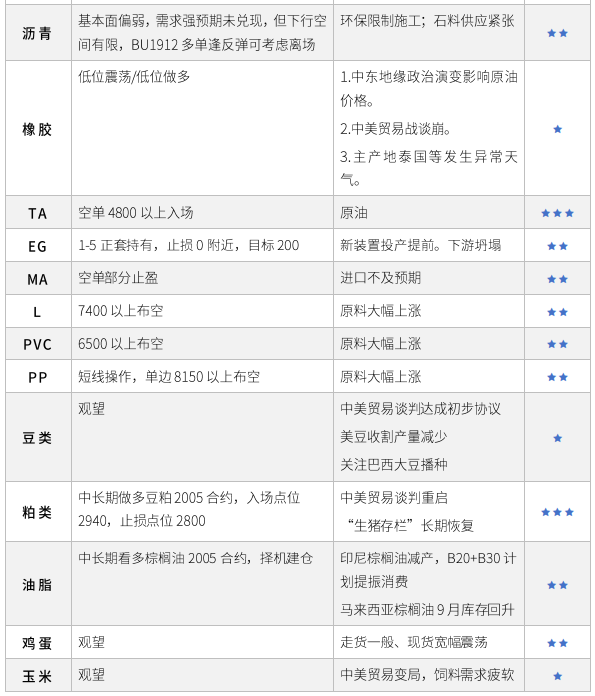Screen dimensions: 595x696
Task: Select the 低位震荡/低位做多 cell
Action: point(202,128)
